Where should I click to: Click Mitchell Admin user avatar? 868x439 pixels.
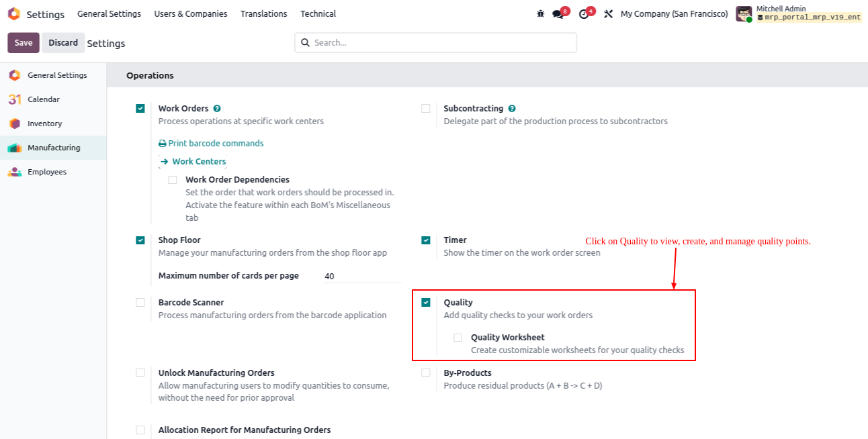(743, 13)
